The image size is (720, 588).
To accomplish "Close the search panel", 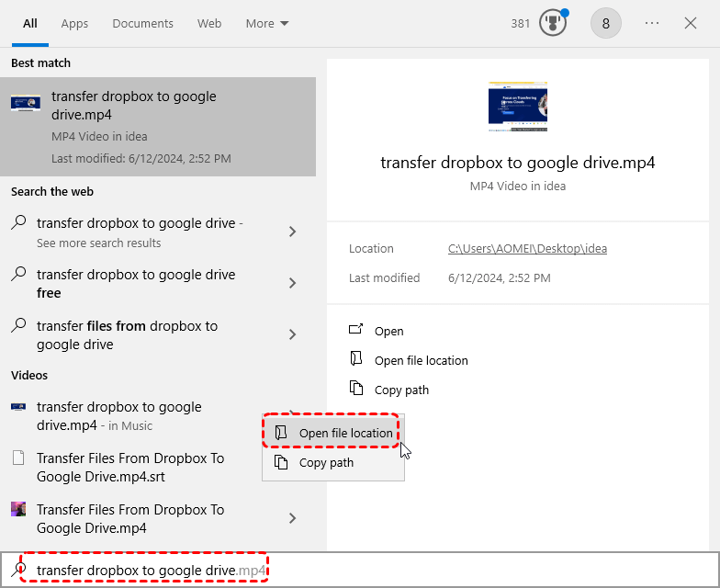I will coord(691,23).
